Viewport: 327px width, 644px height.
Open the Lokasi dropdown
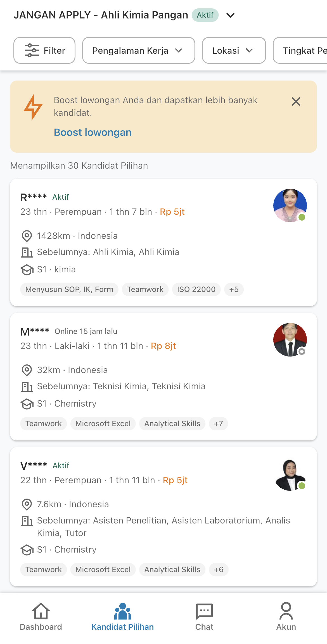[234, 51]
